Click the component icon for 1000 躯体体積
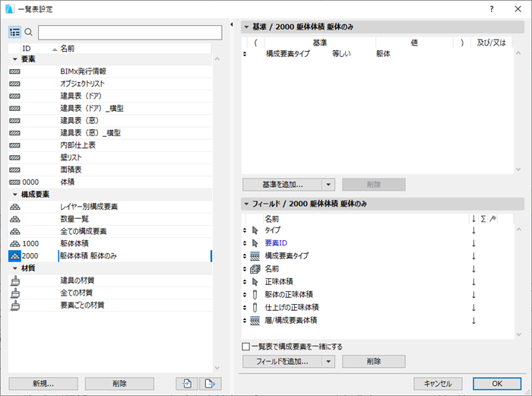 click(15, 244)
